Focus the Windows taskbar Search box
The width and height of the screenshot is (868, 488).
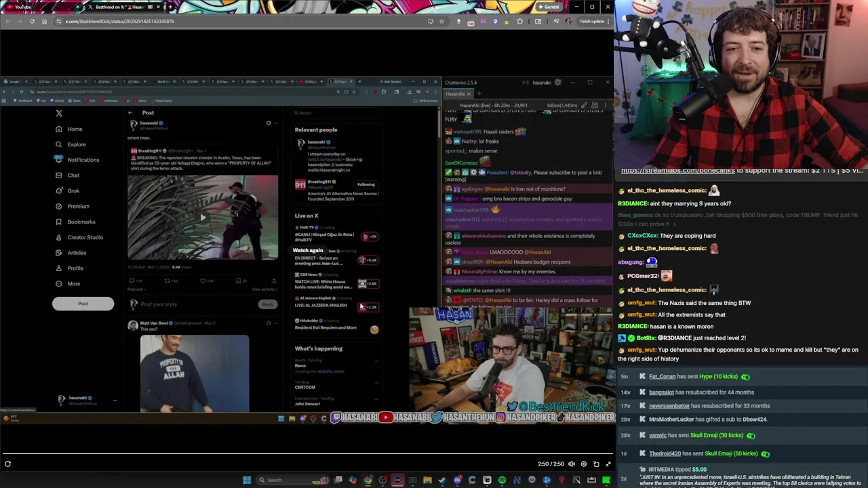click(292, 480)
